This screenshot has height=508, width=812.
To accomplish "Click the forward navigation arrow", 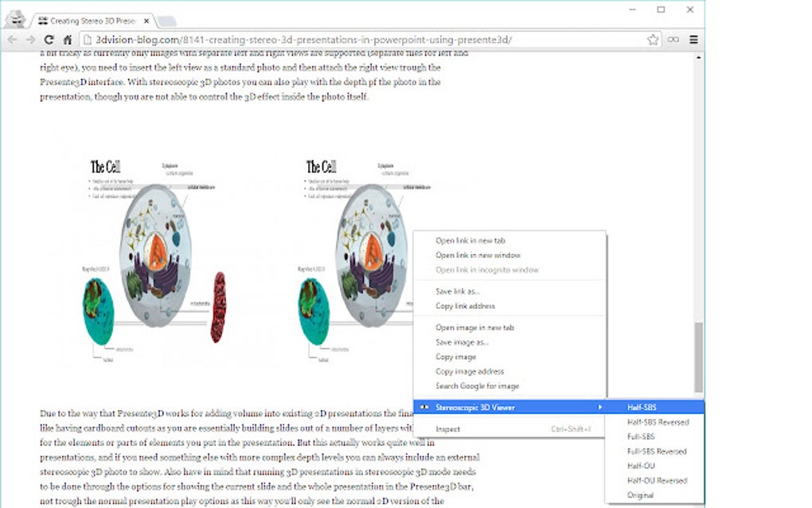I will pyautogui.click(x=29, y=39).
